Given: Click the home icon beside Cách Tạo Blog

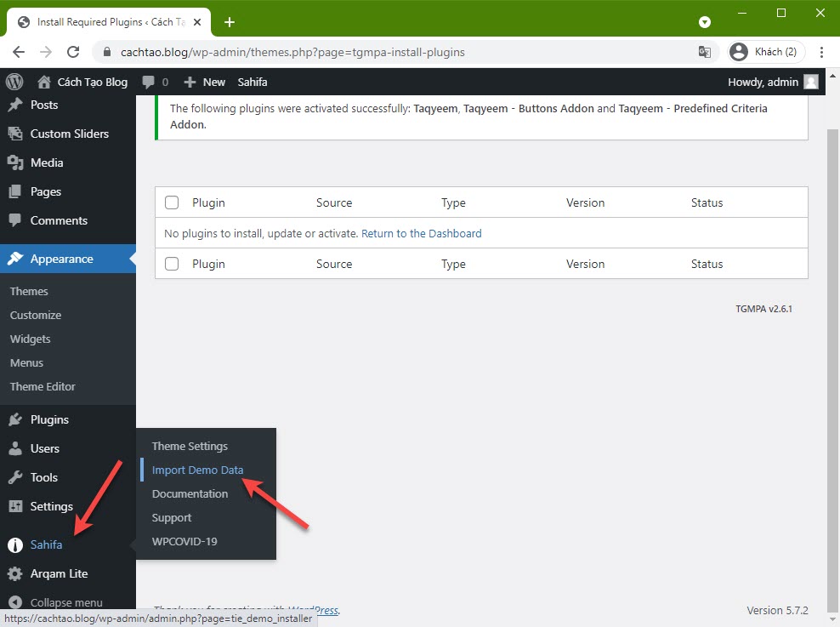Looking at the screenshot, I should 44,82.
